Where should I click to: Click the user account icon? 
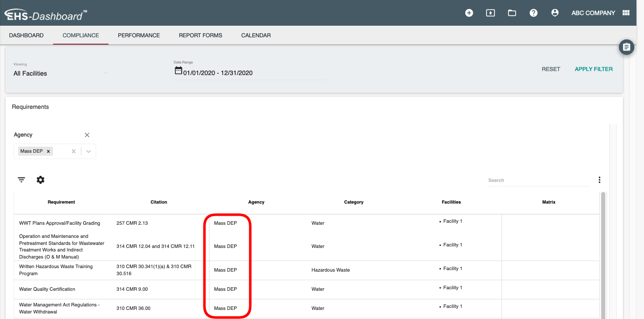point(555,13)
